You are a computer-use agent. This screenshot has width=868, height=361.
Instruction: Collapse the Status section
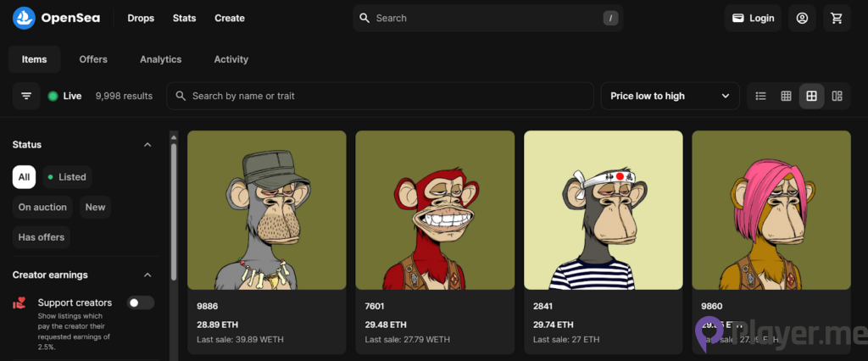click(147, 145)
